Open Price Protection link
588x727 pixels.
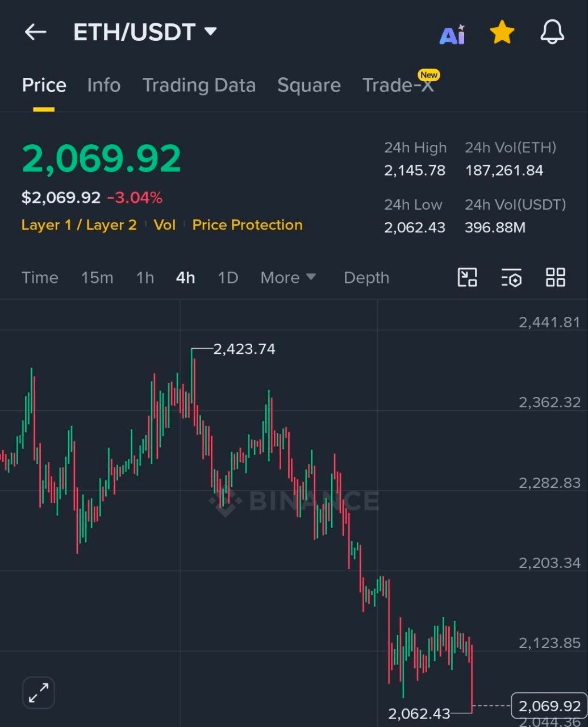tap(247, 225)
